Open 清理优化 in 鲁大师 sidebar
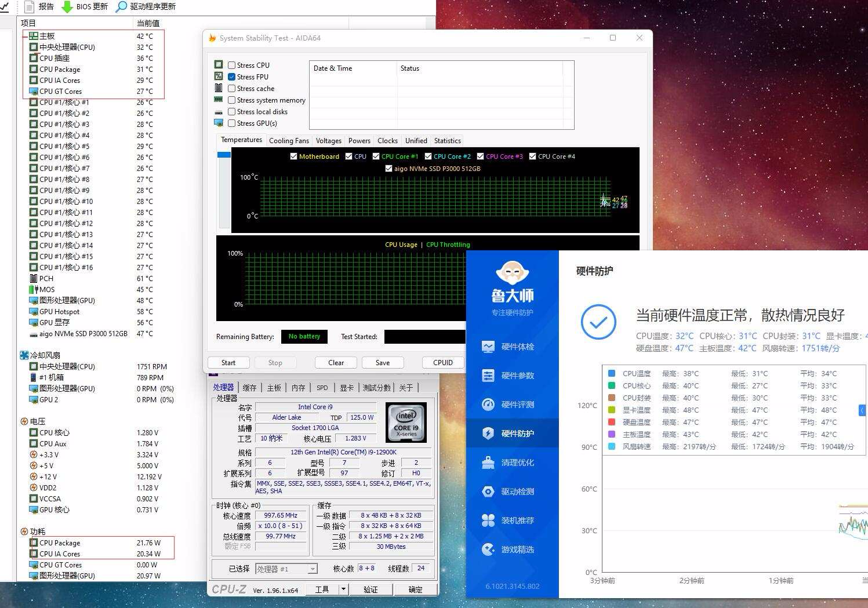Viewport: 868px width, 608px height. 513,463
